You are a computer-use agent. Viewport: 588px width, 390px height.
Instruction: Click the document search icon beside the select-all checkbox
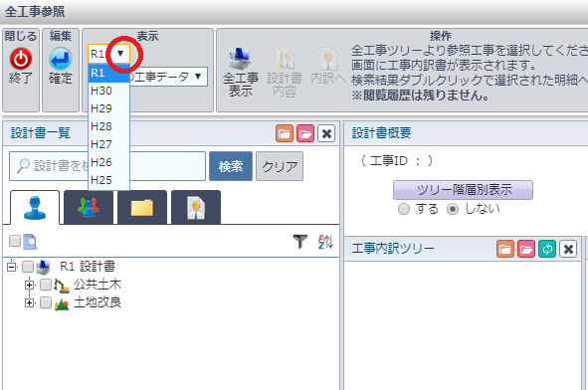pyautogui.click(x=30, y=242)
